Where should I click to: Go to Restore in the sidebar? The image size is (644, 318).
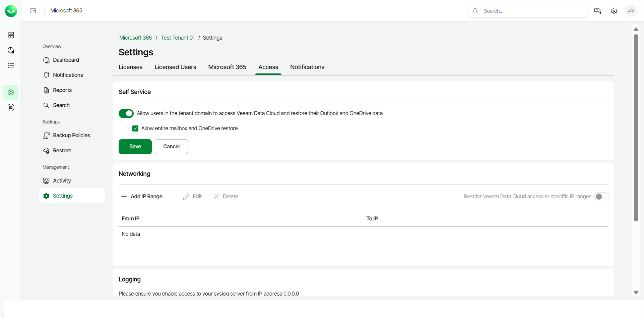62,151
